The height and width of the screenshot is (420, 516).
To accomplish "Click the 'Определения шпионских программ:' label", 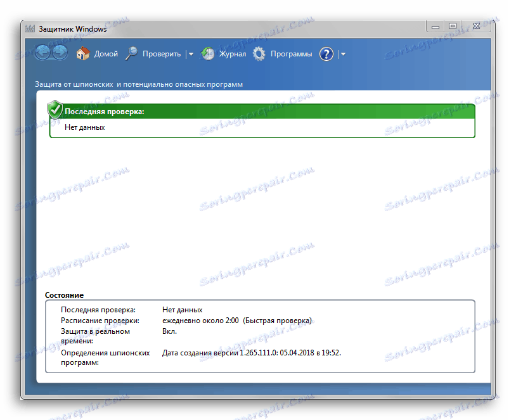I will point(105,358).
